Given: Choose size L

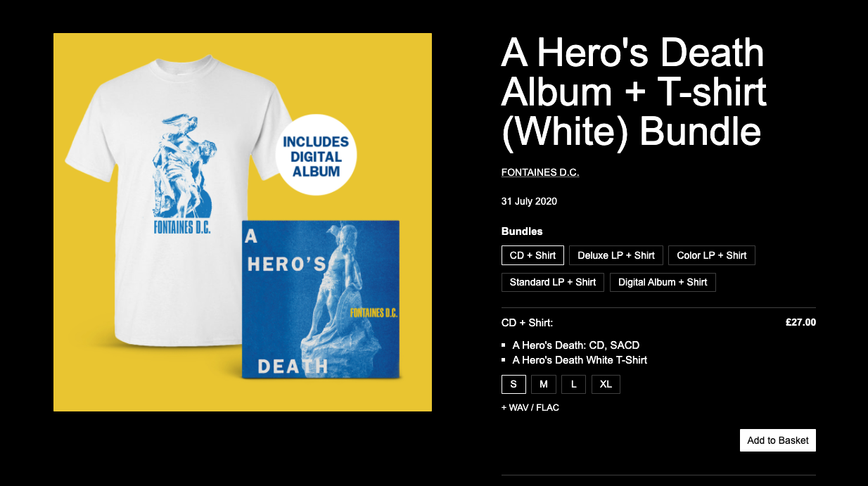Looking at the screenshot, I should [x=574, y=384].
